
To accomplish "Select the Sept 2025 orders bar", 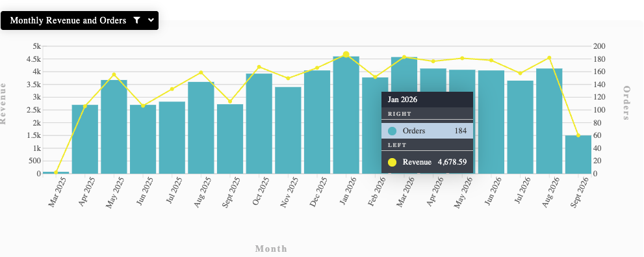I will pyautogui.click(x=230, y=139).
